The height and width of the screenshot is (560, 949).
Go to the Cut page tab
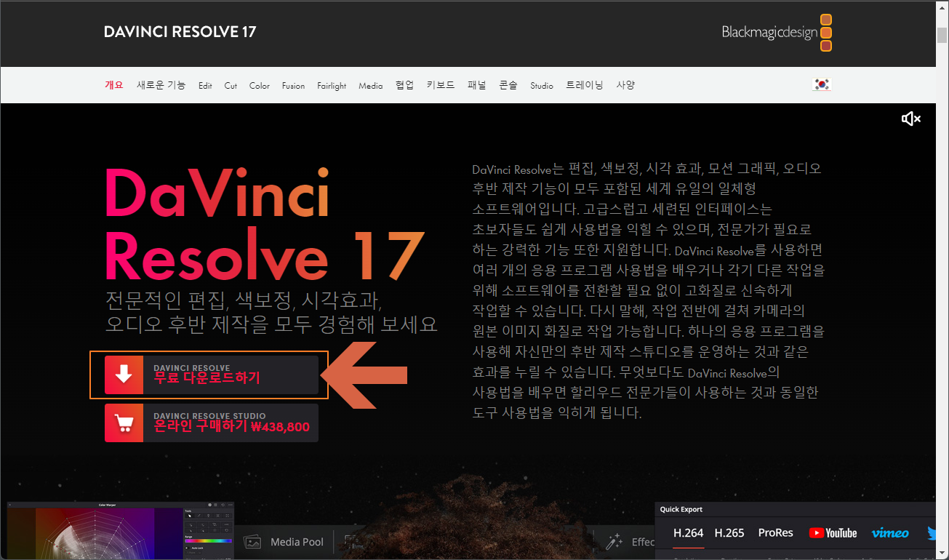231,86
